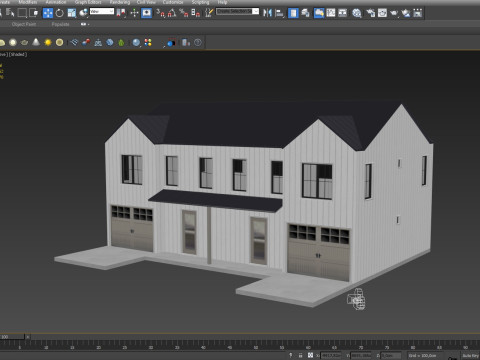The height and width of the screenshot is (360, 480).
Task: Click the X coordinate input field
Action: (331, 355)
